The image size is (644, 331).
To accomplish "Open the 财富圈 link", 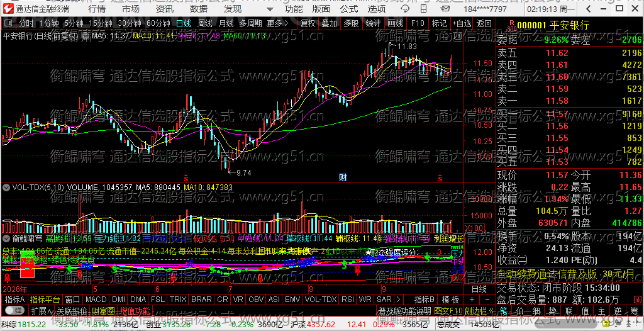I will [103, 310].
